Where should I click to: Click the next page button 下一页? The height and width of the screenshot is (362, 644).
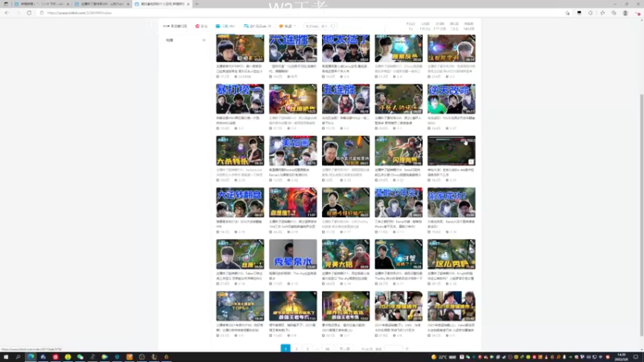345,349
